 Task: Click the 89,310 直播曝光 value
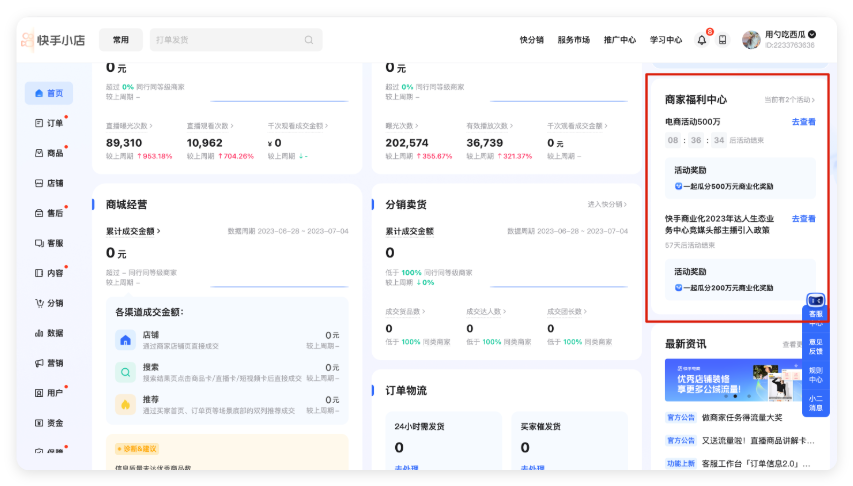pos(124,143)
